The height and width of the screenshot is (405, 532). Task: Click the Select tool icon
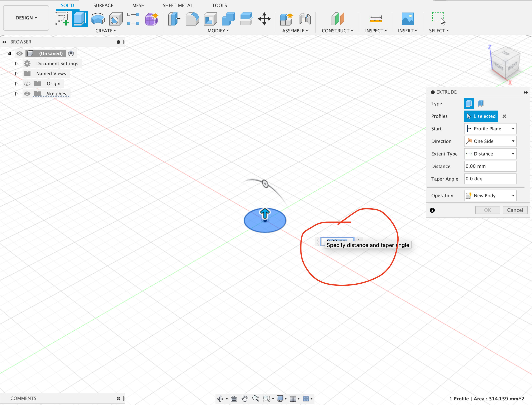point(438,18)
